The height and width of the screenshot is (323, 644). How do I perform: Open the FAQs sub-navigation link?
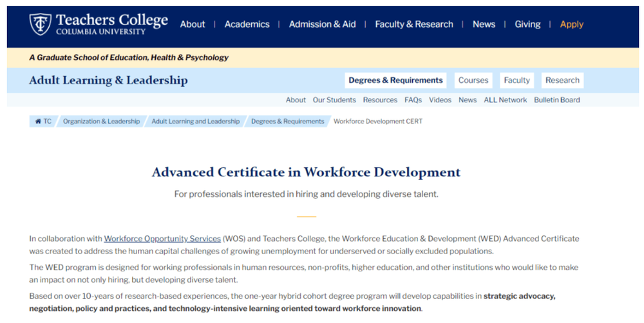(x=413, y=100)
